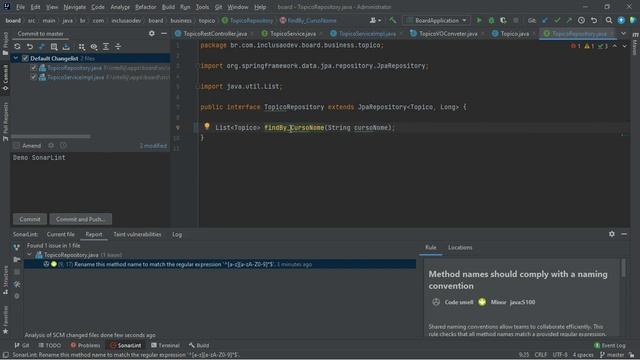
Task: Open the Build tool window
Action: pos(199,345)
